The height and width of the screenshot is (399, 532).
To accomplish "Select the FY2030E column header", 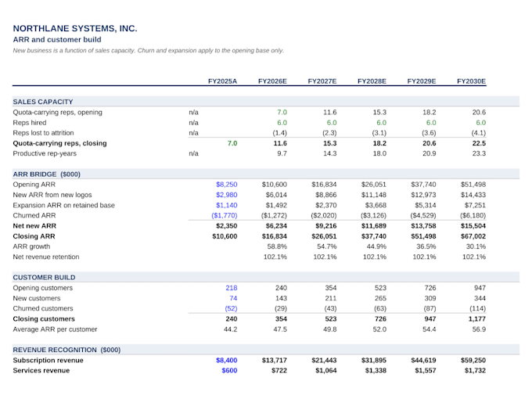I will pyautogui.click(x=471, y=81).
